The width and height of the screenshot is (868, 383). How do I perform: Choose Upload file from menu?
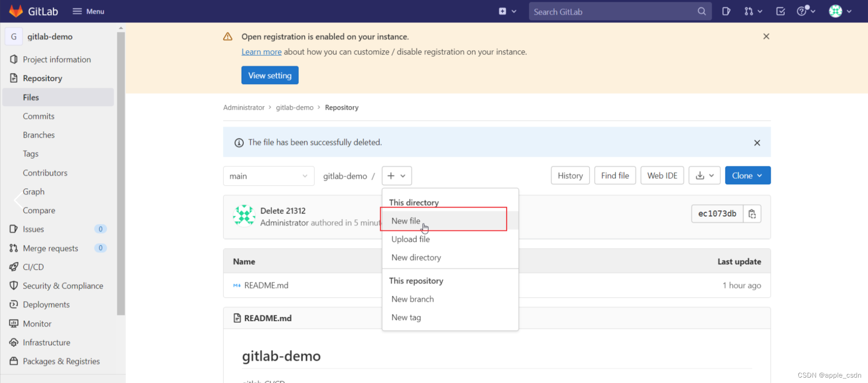[450, 239]
